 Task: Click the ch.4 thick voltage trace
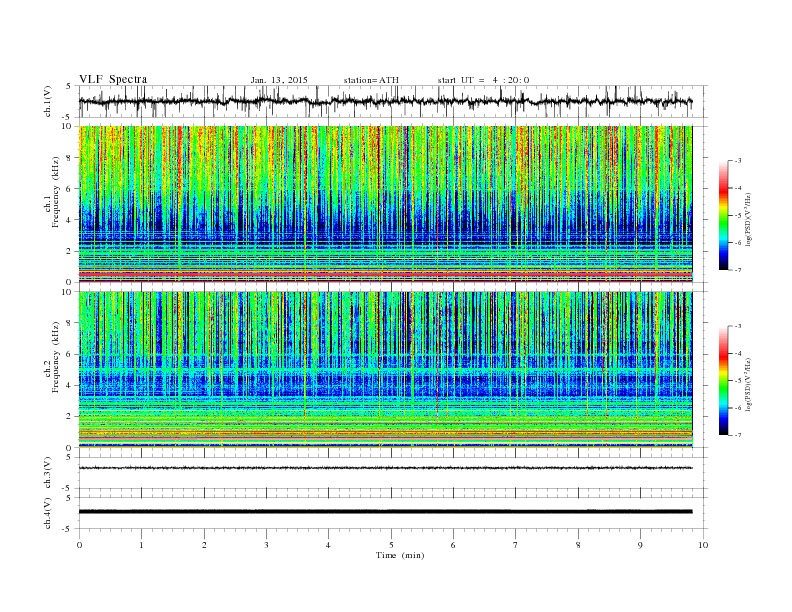tap(385, 512)
